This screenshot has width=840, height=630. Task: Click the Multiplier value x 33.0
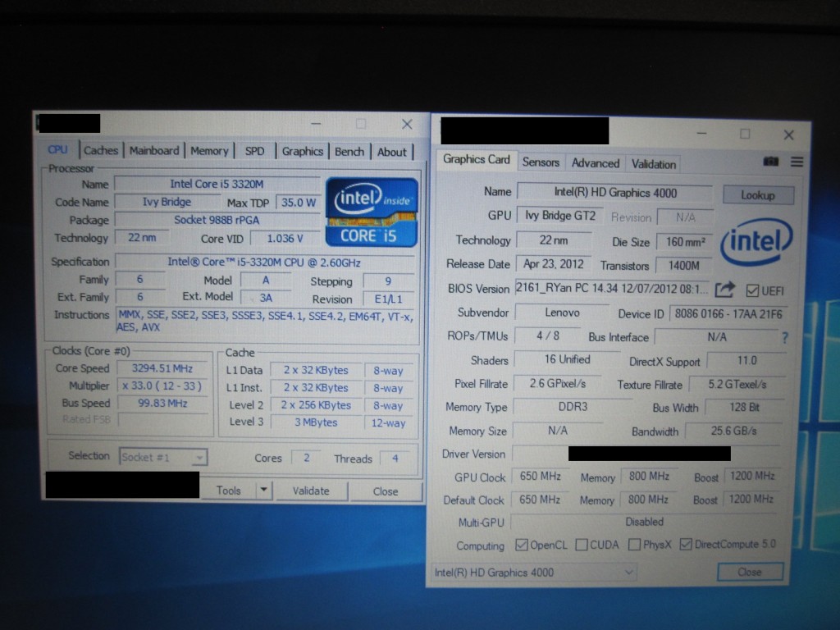click(162, 386)
